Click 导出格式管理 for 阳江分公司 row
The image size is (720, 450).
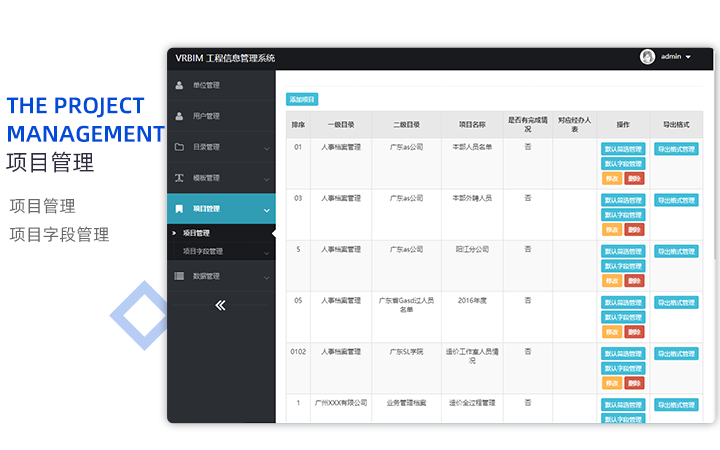click(676, 251)
